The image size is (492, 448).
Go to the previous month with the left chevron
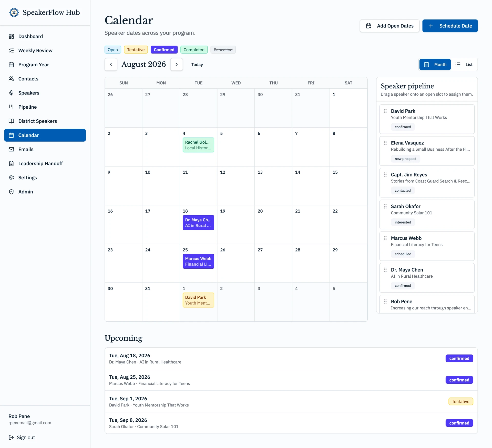point(111,65)
